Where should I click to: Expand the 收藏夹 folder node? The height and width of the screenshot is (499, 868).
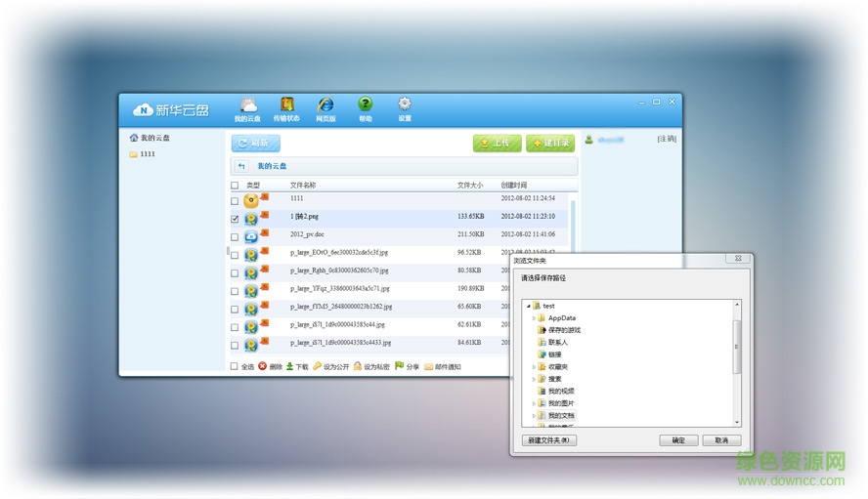click(x=534, y=367)
